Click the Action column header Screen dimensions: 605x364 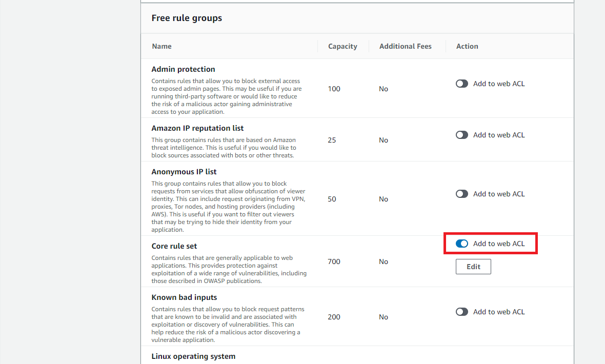[x=467, y=46]
